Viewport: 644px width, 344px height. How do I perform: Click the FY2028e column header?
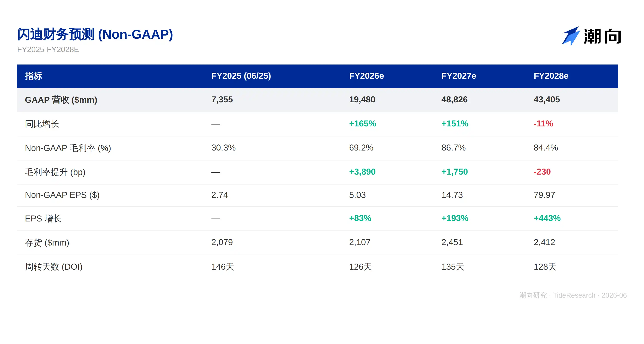click(551, 76)
